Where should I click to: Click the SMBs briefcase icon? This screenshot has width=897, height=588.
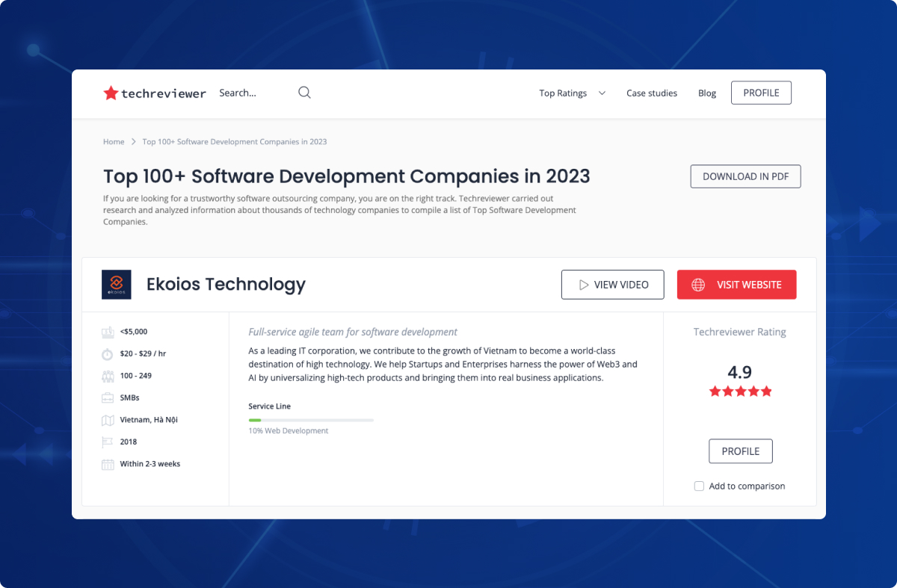point(106,397)
